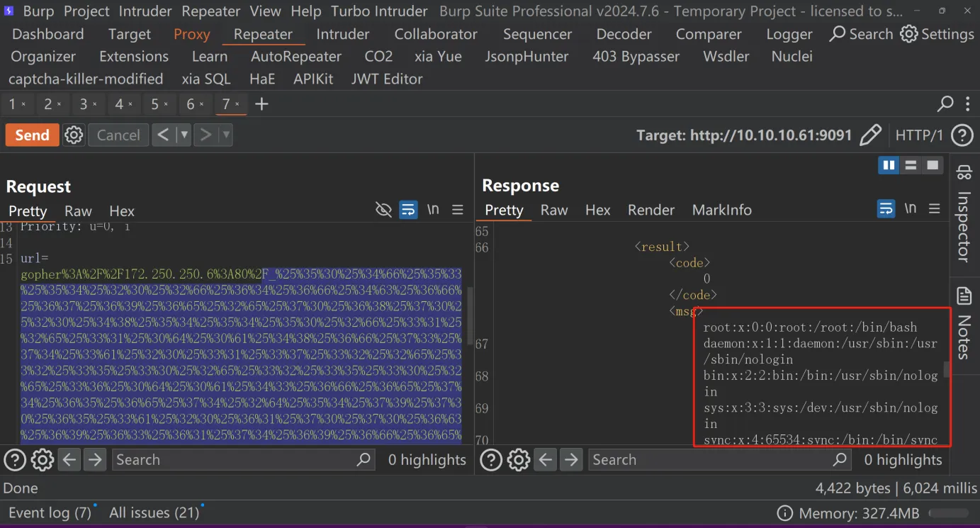This screenshot has width=980, height=528.
Task: Show Response MarkInfo view
Action: click(x=721, y=210)
